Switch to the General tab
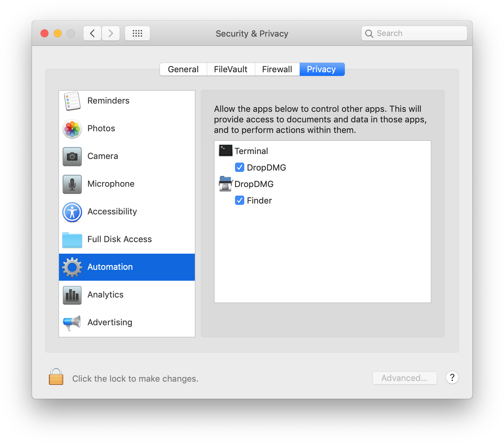This screenshot has width=504, height=443. 183,69
